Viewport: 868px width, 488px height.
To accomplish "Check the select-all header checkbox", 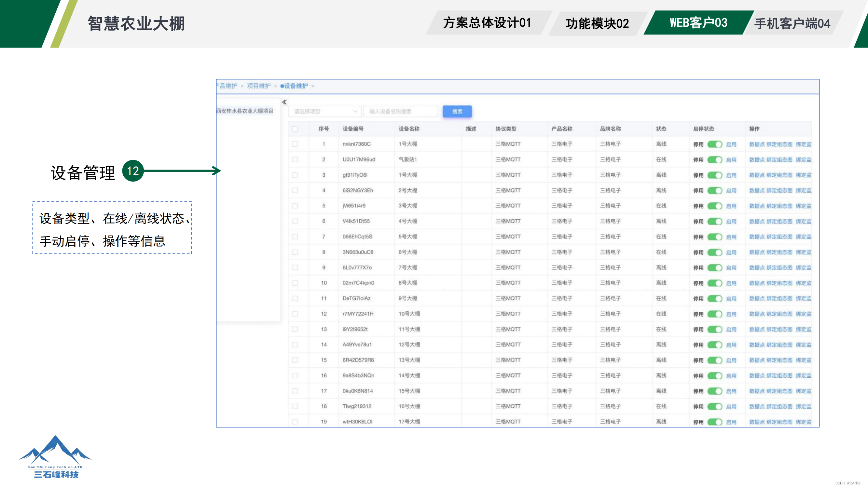I will point(295,129).
